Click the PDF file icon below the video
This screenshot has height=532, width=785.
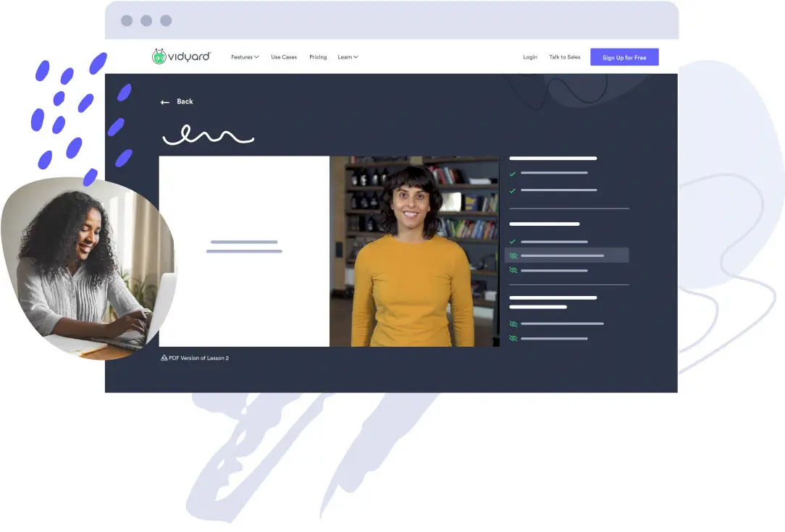[x=164, y=358]
